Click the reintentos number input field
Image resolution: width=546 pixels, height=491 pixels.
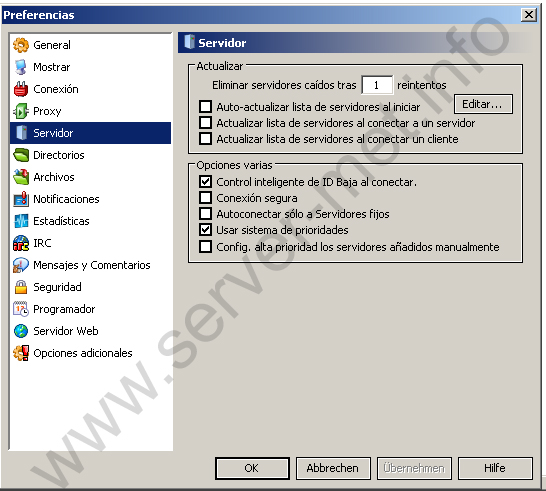point(377,85)
